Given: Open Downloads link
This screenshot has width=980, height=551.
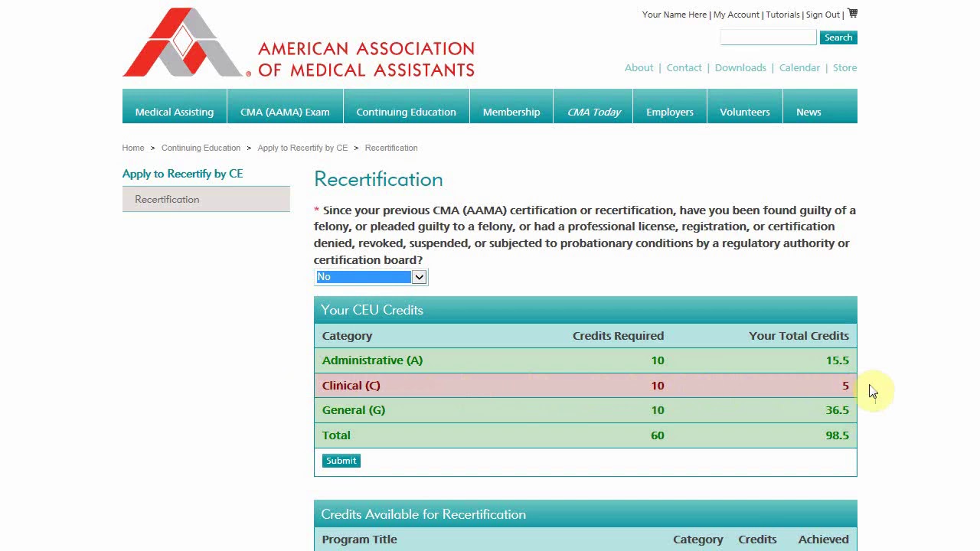Looking at the screenshot, I should 740,67.
